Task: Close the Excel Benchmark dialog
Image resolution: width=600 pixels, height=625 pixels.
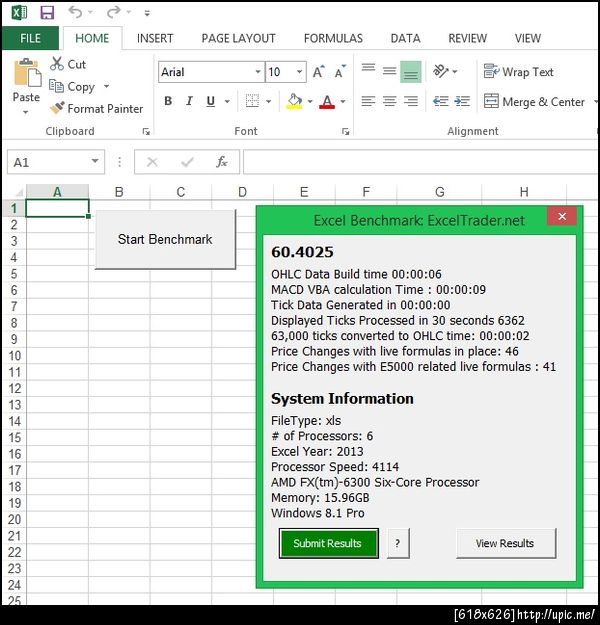Action: click(562, 216)
